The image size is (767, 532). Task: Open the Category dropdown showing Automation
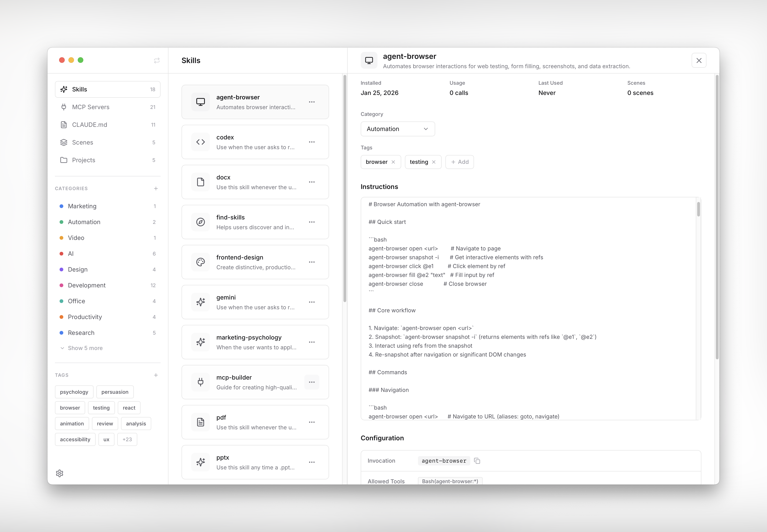click(397, 129)
